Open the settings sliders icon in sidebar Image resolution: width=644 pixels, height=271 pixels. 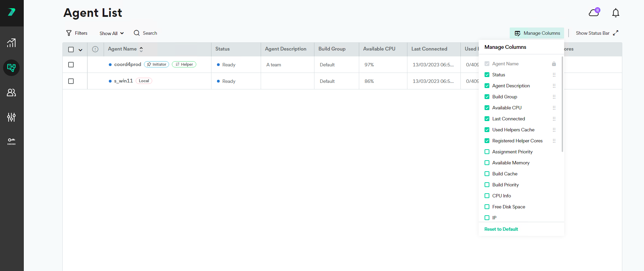pos(11,117)
